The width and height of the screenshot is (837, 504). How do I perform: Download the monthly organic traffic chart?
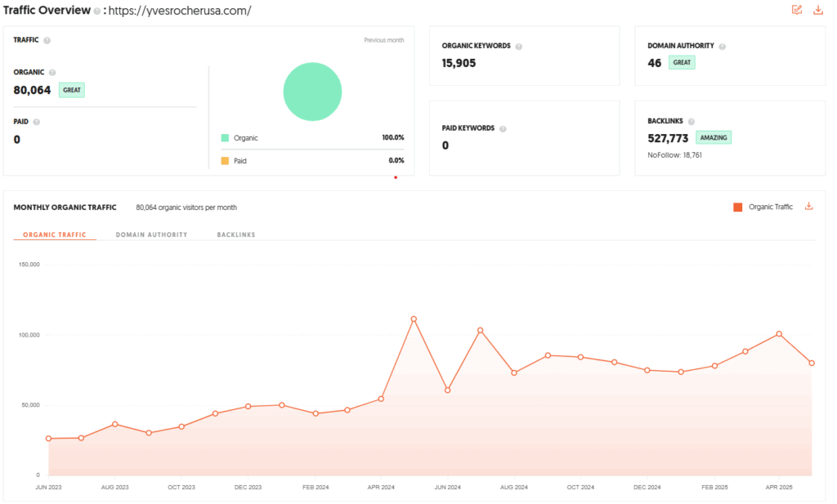808,207
